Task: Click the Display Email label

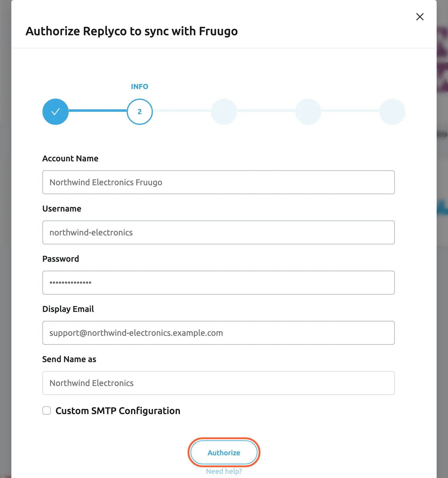Action: pos(68,309)
